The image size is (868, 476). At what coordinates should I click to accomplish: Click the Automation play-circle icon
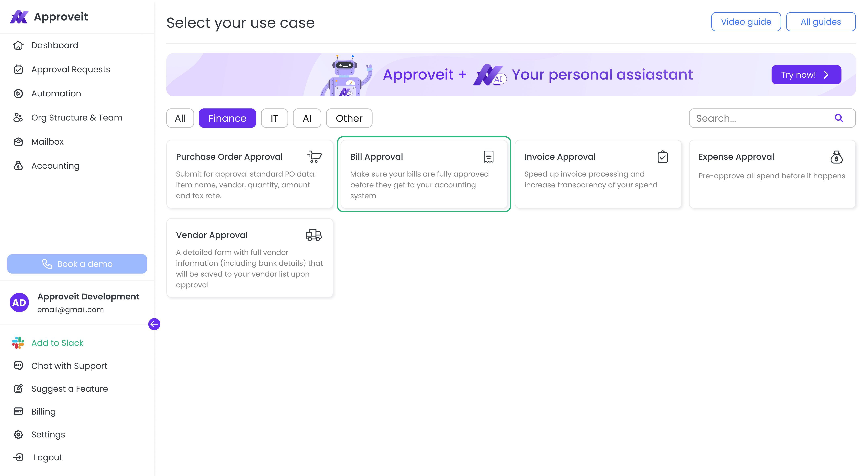point(18,93)
